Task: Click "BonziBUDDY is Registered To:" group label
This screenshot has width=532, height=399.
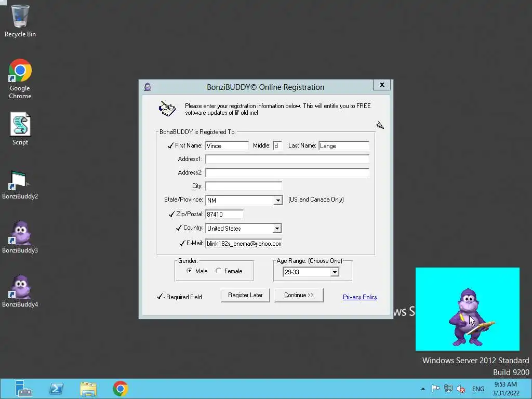Action: coord(197,132)
